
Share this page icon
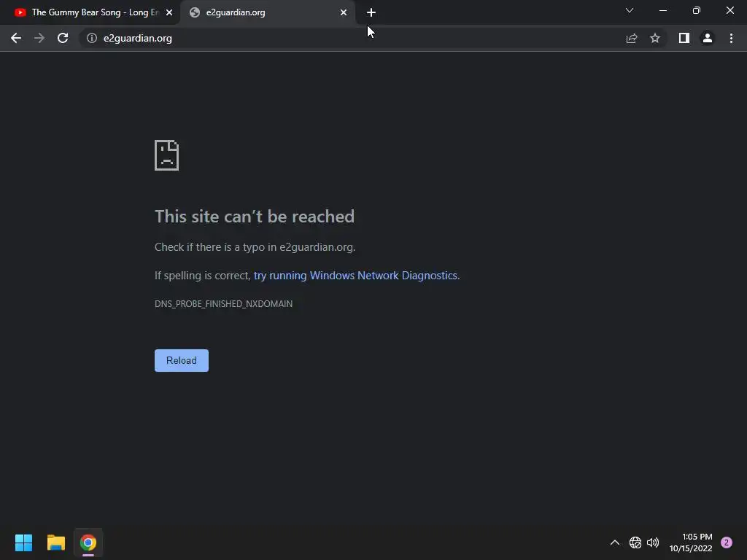click(x=632, y=38)
